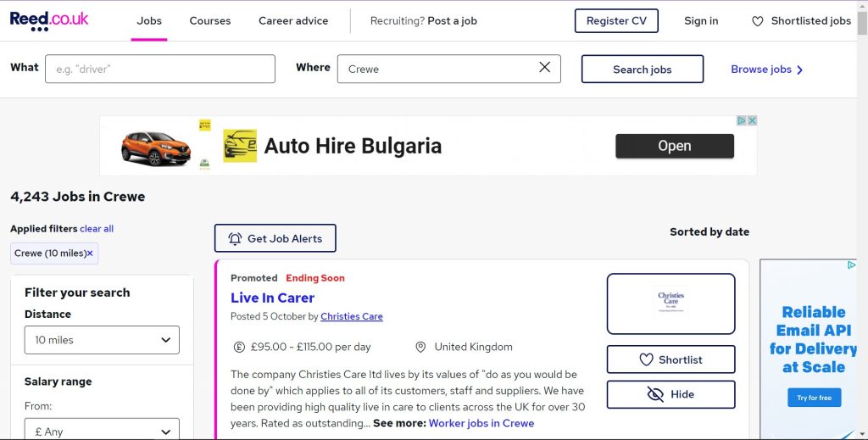Click the bell icon on Get Job Alerts
The height and width of the screenshot is (440, 868).
tap(235, 238)
